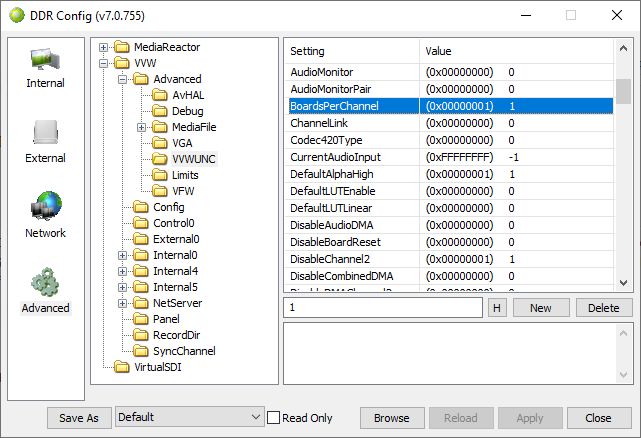Click the Panel folder icon
The image size is (641, 438).
(x=141, y=319)
